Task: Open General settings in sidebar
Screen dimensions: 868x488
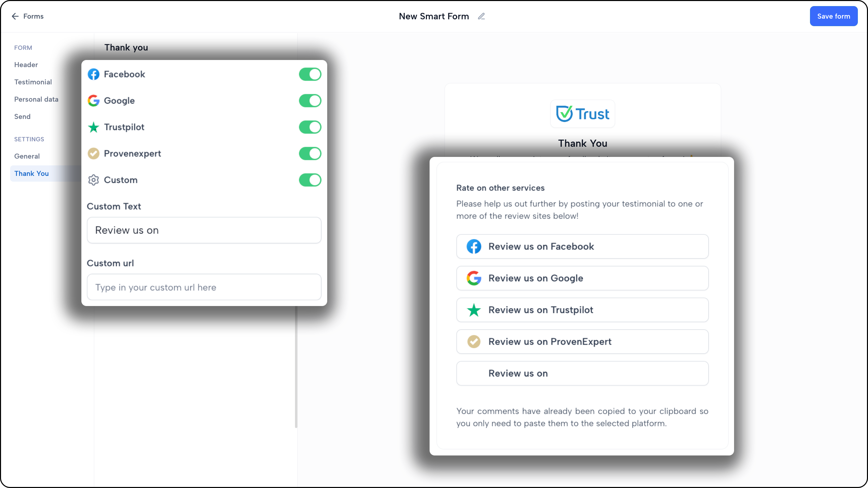Action: [x=27, y=156]
